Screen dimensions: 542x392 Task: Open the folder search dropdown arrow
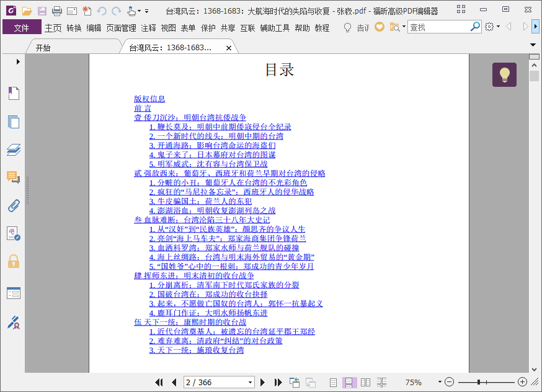(x=404, y=27)
